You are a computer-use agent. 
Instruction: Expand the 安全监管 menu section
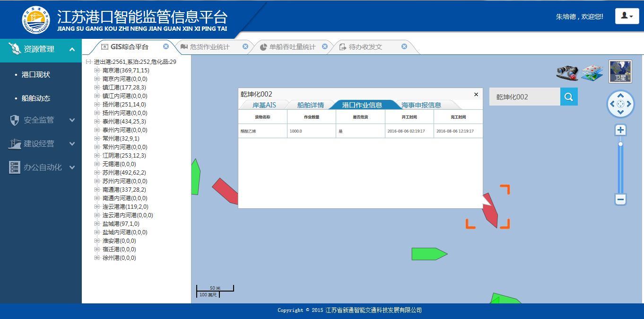click(x=72, y=120)
